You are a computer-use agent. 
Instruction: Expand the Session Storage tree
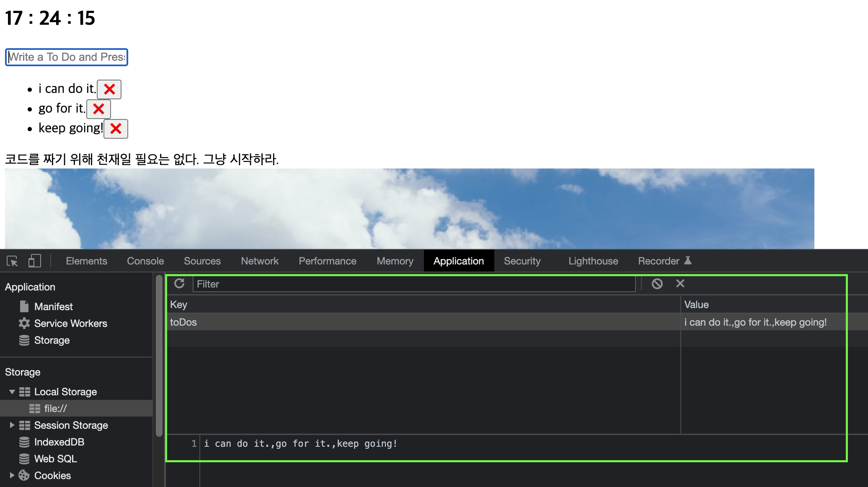(x=12, y=425)
